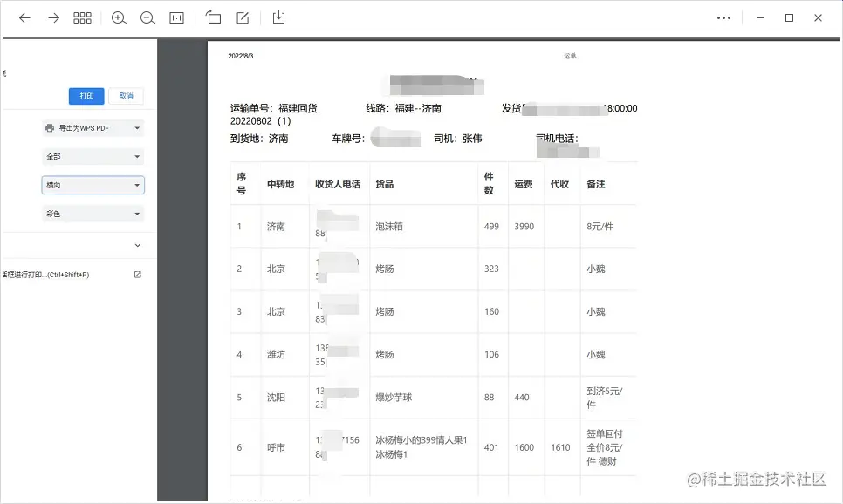The width and height of the screenshot is (843, 504).
Task: Save image with the download icon
Action: [278, 17]
